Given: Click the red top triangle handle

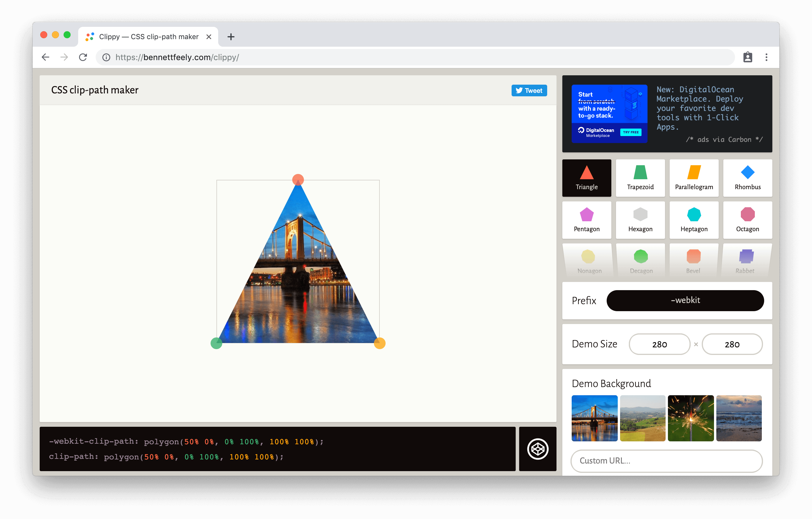Looking at the screenshot, I should 298,180.
